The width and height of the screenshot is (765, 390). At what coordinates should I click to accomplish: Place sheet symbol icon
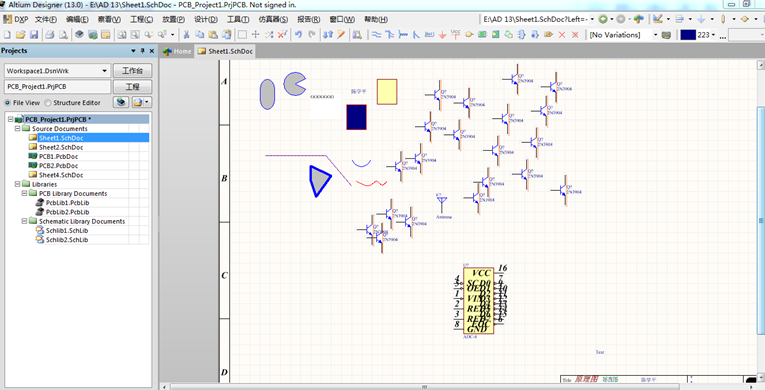click(x=483, y=35)
